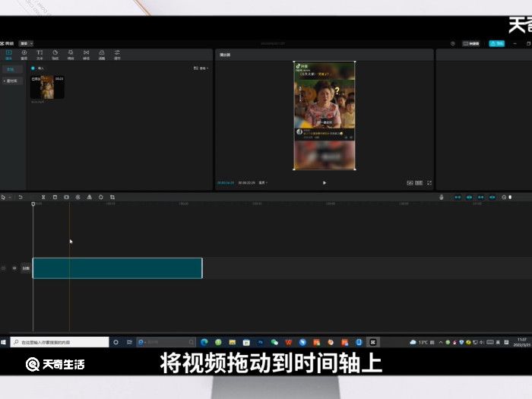Open WeChat from the taskbar
The width and height of the screenshot is (532, 399).
coord(274,342)
